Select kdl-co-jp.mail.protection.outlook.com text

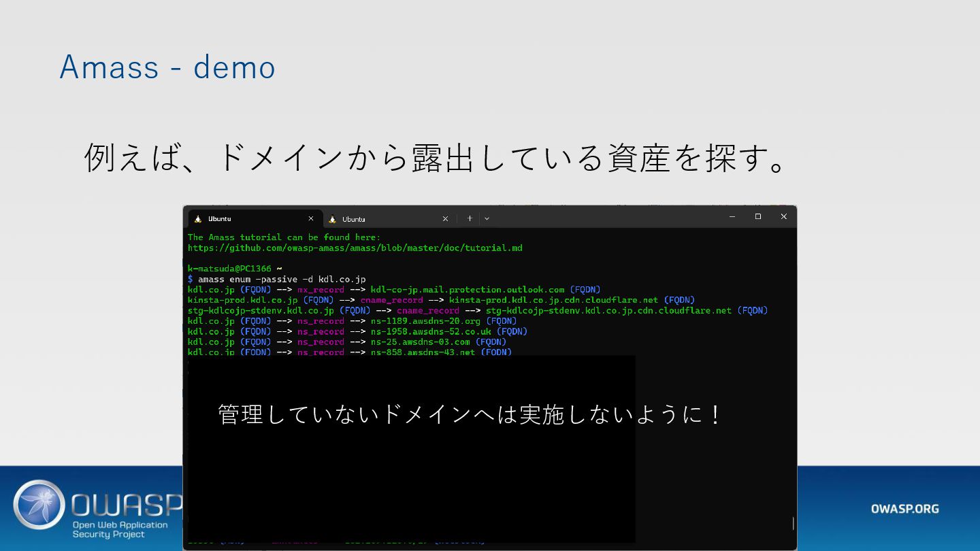click(x=468, y=290)
